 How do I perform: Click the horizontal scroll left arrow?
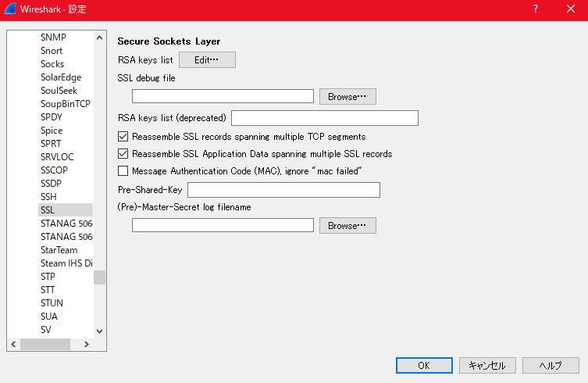point(13,345)
